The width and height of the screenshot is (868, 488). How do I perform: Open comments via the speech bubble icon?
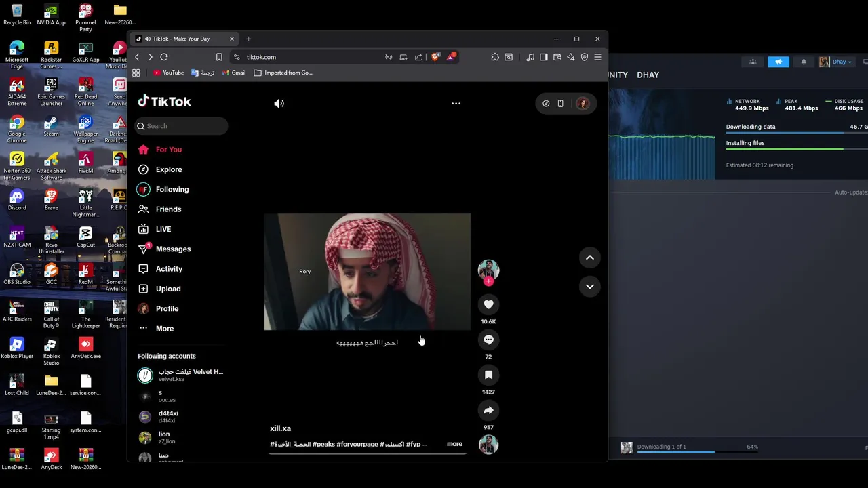488,340
